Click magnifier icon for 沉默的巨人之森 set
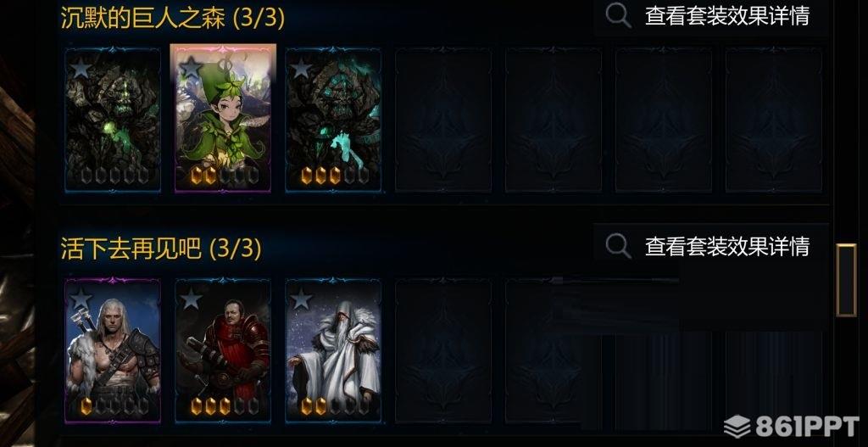Screen dimensions: 868x447 [618, 15]
